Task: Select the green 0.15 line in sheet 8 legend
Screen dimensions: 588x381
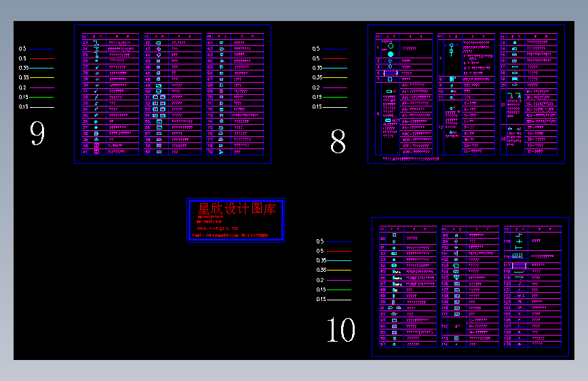Action: [335, 97]
